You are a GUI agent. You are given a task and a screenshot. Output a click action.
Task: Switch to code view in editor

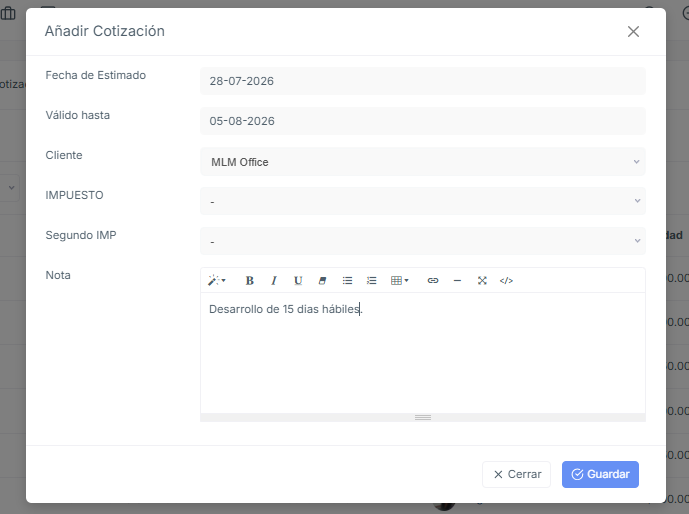tap(506, 280)
